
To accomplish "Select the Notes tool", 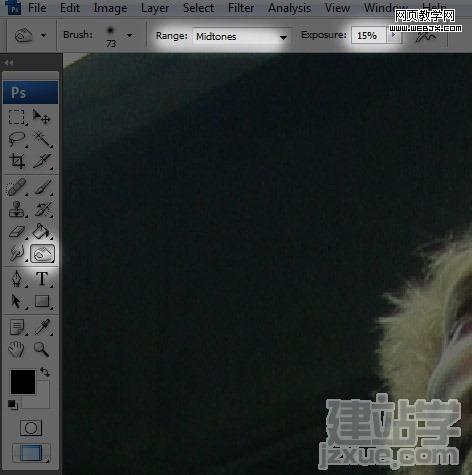I will click(x=17, y=327).
